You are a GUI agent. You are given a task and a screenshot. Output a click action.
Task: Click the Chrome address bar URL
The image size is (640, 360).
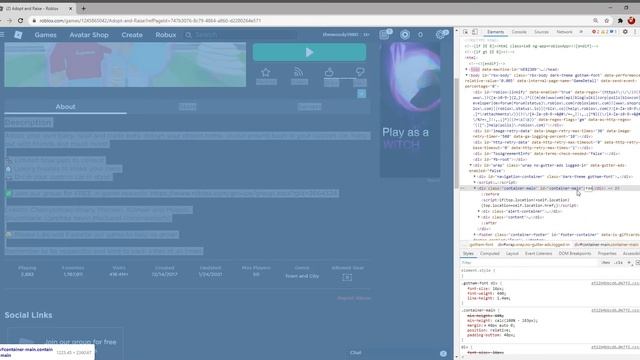click(150, 20)
